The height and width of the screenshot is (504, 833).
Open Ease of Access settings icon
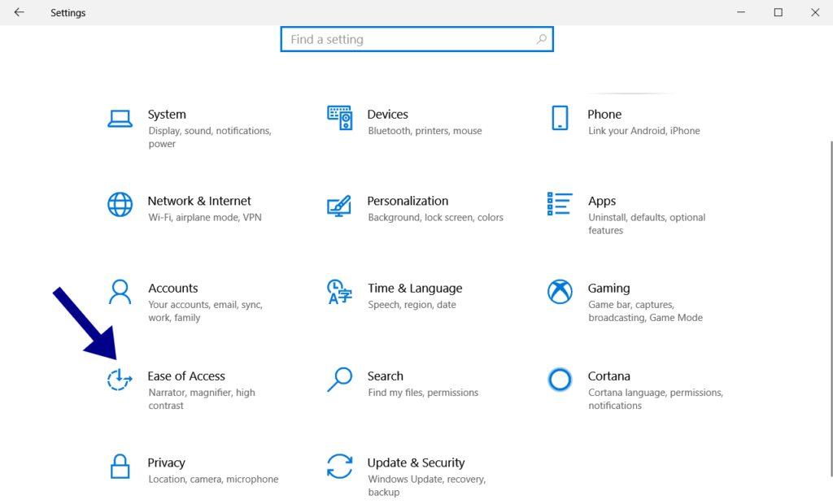tap(120, 380)
